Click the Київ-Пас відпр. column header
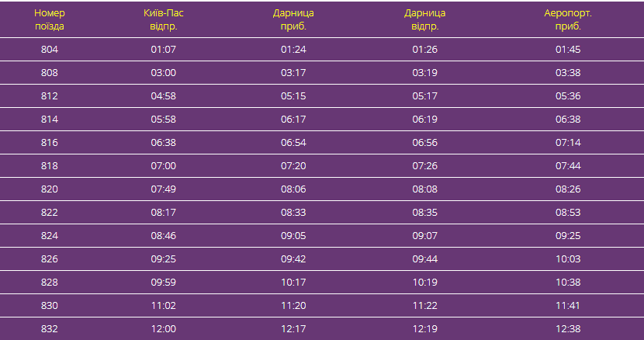The width and height of the screenshot is (644, 340). coord(164,19)
